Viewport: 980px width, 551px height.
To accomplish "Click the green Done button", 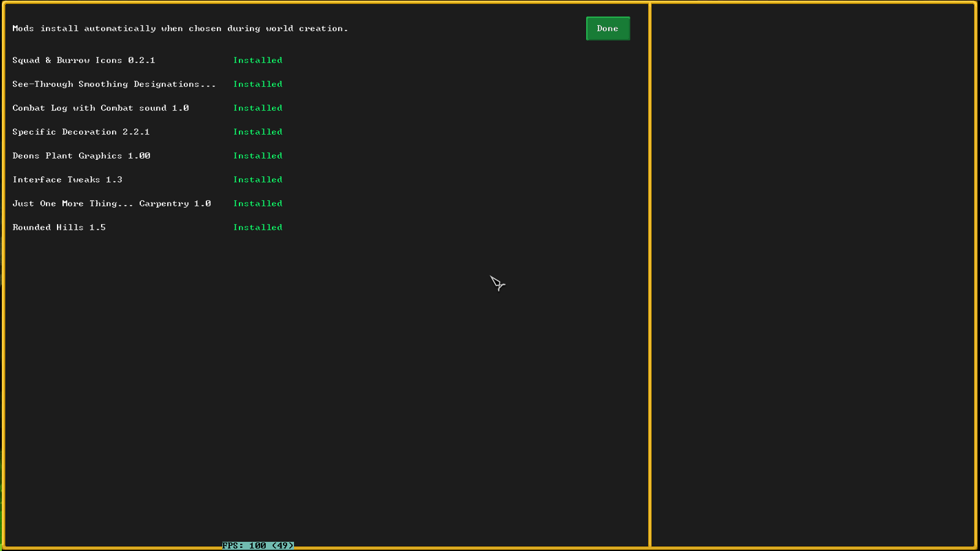I will pyautogui.click(x=608, y=28).
